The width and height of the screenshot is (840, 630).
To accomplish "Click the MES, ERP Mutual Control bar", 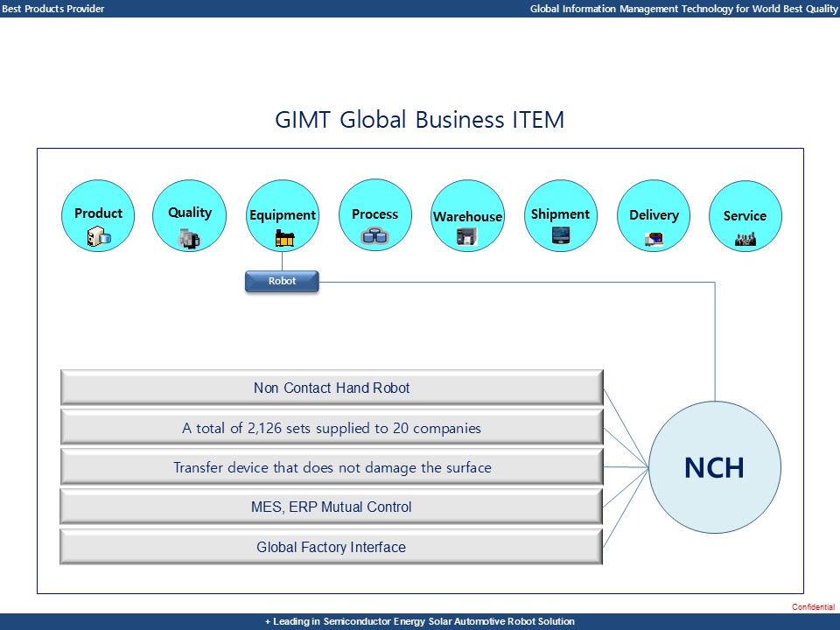I will pyautogui.click(x=332, y=507).
